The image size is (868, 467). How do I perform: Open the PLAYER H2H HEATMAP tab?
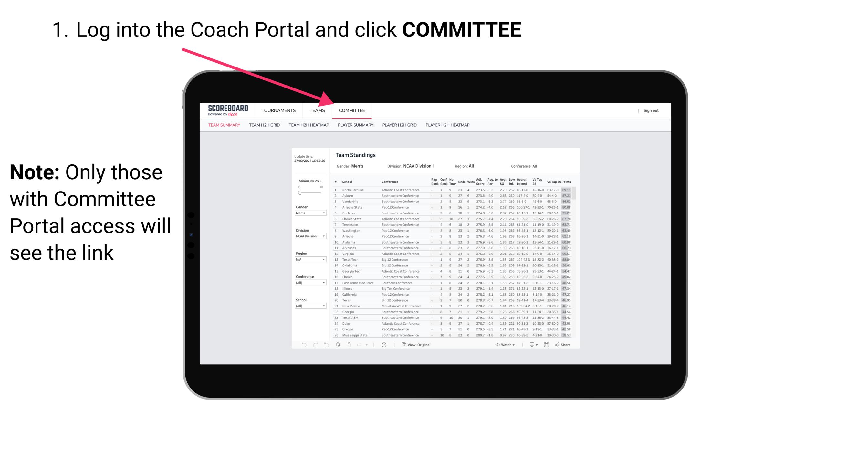pyautogui.click(x=448, y=125)
